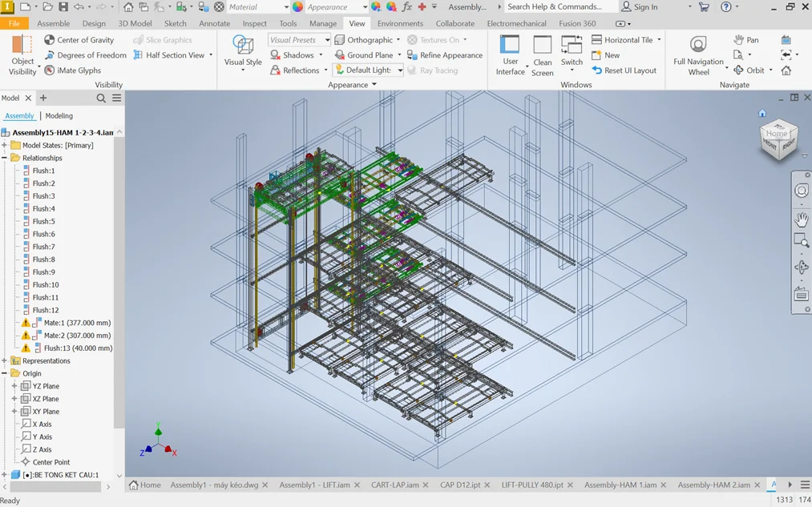The width and height of the screenshot is (812, 507).
Task: Click Reset UI Layout
Action: (x=624, y=70)
